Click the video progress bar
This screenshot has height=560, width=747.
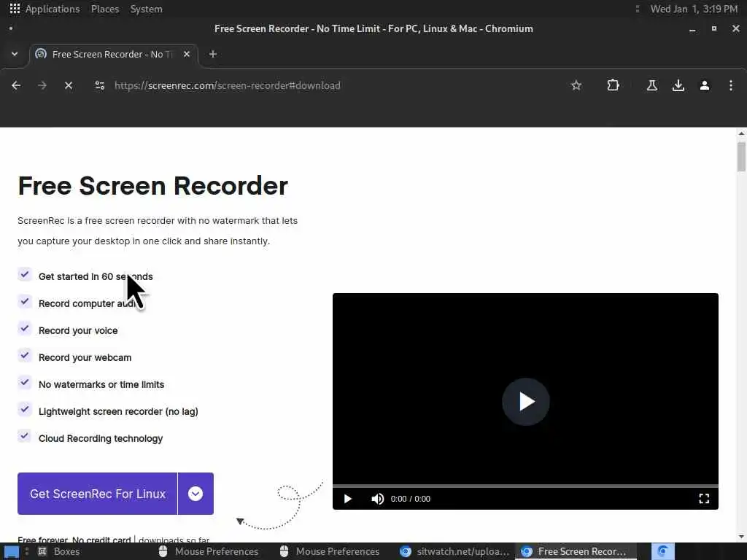[x=525, y=486]
